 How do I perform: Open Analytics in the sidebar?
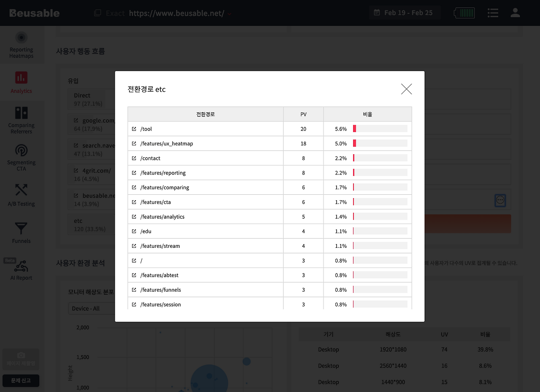(22, 82)
